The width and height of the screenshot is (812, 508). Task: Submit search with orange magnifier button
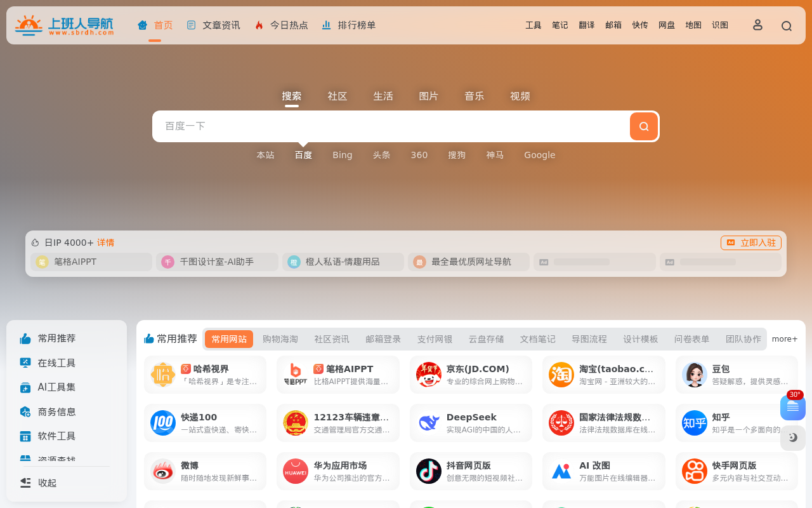(644, 126)
